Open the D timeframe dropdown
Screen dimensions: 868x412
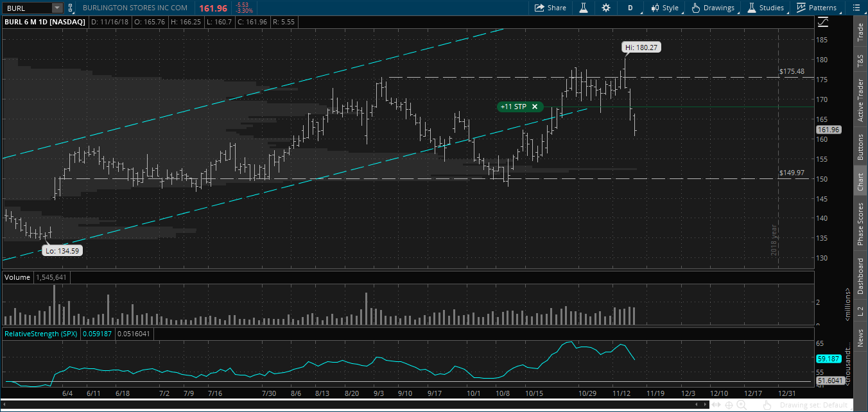(x=630, y=8)
